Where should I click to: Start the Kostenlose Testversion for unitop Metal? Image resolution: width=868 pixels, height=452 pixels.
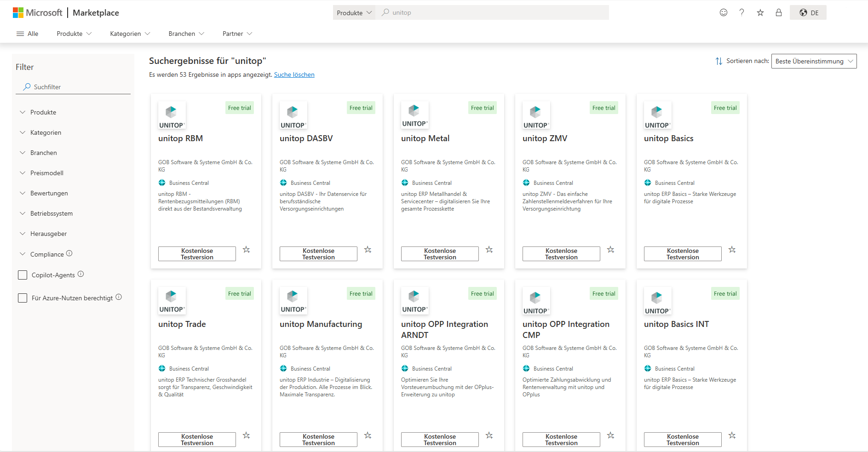click(x=439, y=253)
